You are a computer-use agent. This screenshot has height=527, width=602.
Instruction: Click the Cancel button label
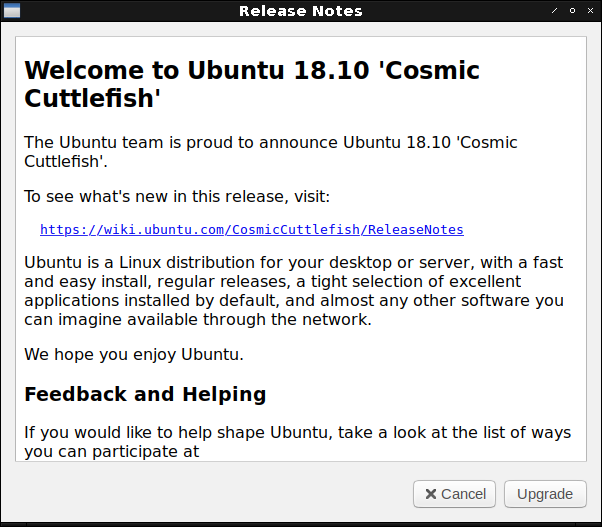[x=463, y=494]
